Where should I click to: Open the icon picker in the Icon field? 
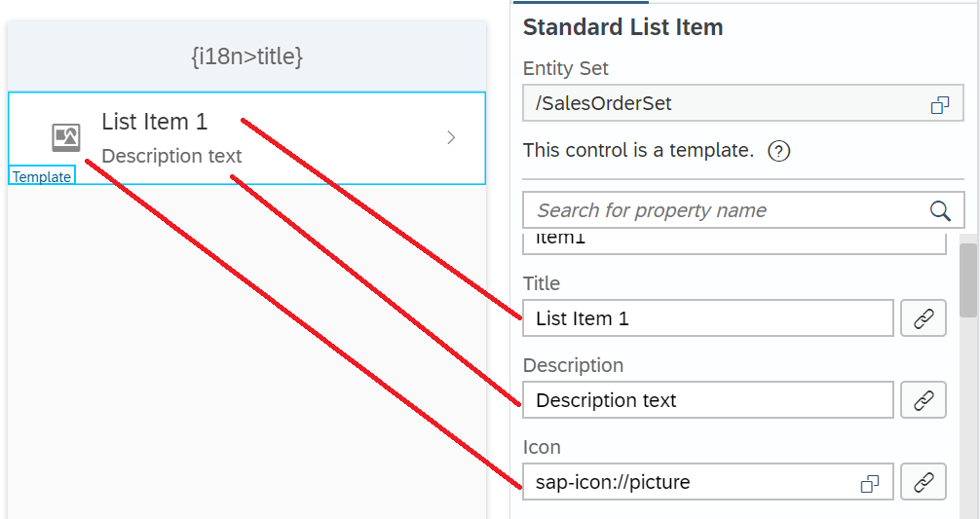coord(870,483)
